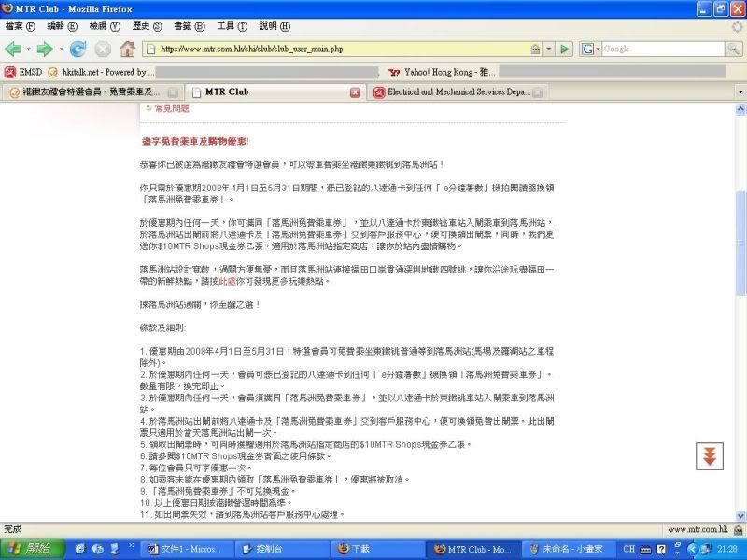
Task: Click the second quick launch icon
Action: click(x=98, y=549)
